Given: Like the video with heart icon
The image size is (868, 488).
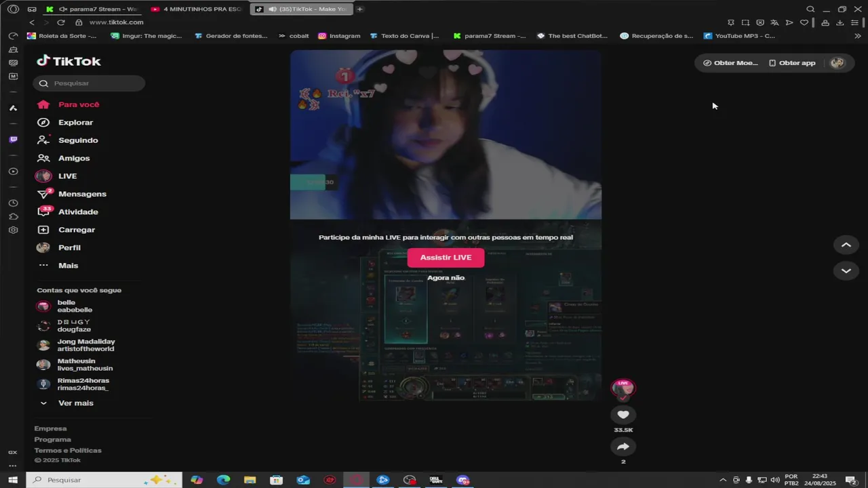Looking at the screenshot, I should coord(623,415).
